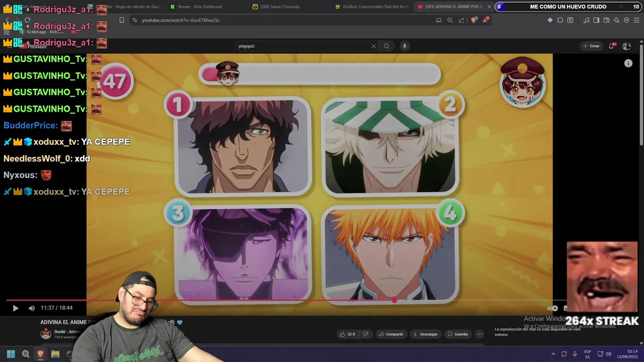
Task: Click the ESP ES language indicator
Action: [x=588, y=354]
